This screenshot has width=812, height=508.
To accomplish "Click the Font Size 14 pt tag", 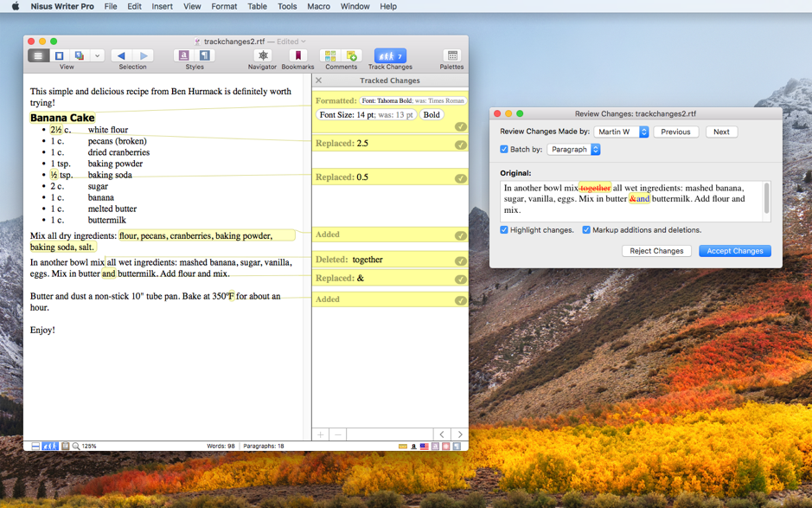I will (x=366, y=114).
